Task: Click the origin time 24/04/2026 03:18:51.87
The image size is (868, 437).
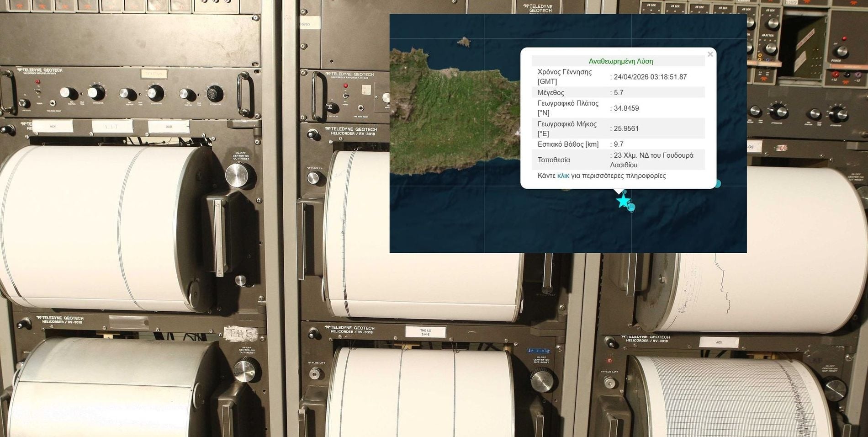Action: pos(650,77)
